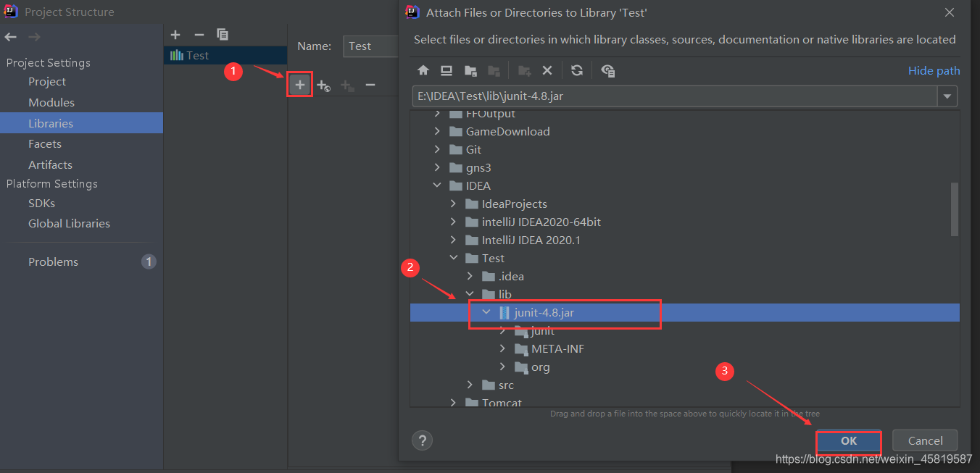
Task: Click the OK button
Action: 849,440
